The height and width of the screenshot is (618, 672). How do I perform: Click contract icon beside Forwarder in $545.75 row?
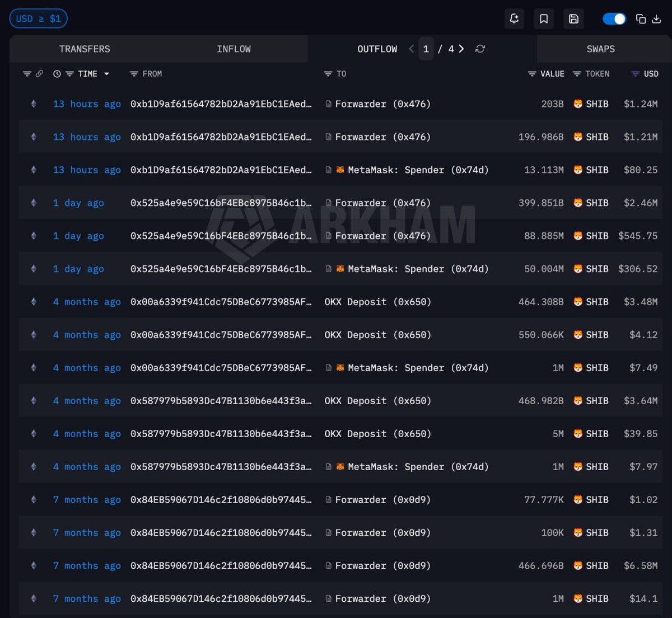328,236
